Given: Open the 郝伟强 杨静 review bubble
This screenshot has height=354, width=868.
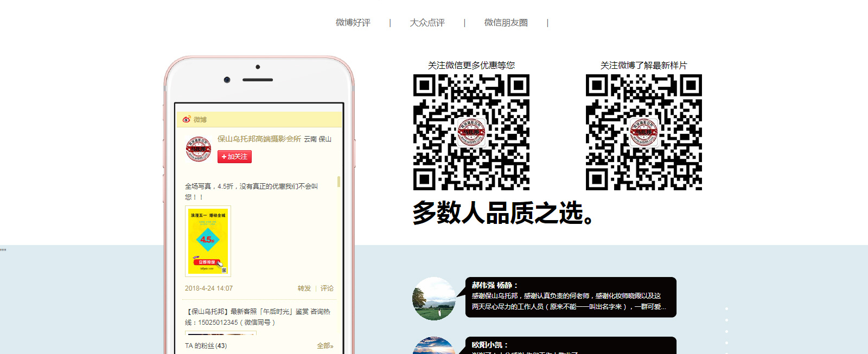Looking at the screenshot, I should 571,297.
